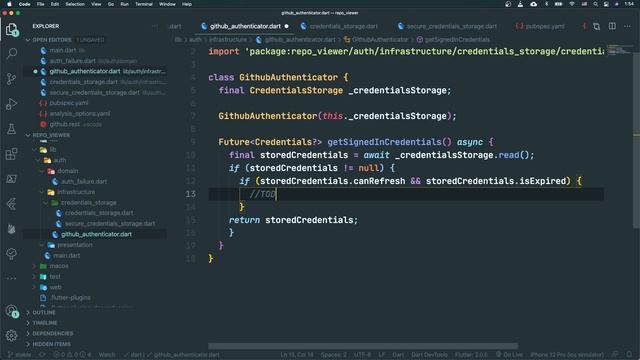Screen dimensions: 640x360
Task: Click the code minimap preview
Action: pos(619,50)
